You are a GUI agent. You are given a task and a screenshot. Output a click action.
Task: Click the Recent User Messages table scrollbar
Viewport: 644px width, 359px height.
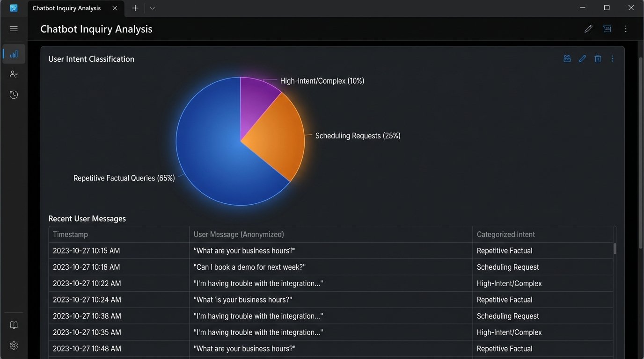tap(615, 249)
